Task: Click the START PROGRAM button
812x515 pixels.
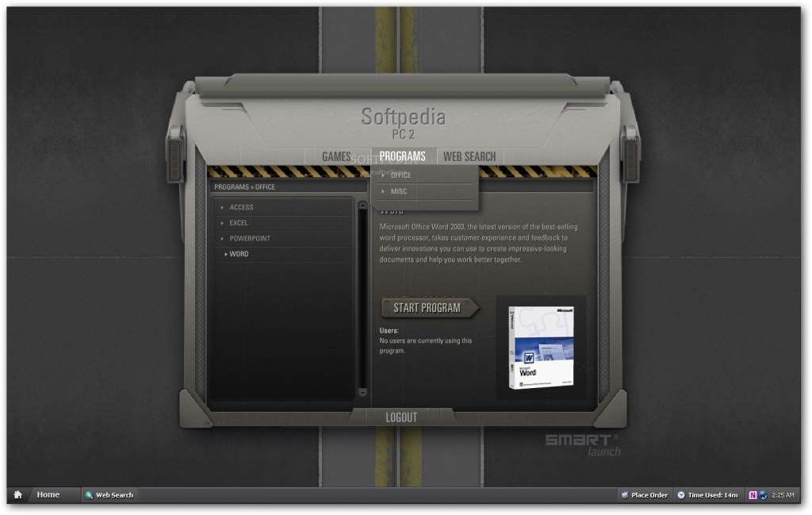Action: pyautogui.click(x=429, y=308)
